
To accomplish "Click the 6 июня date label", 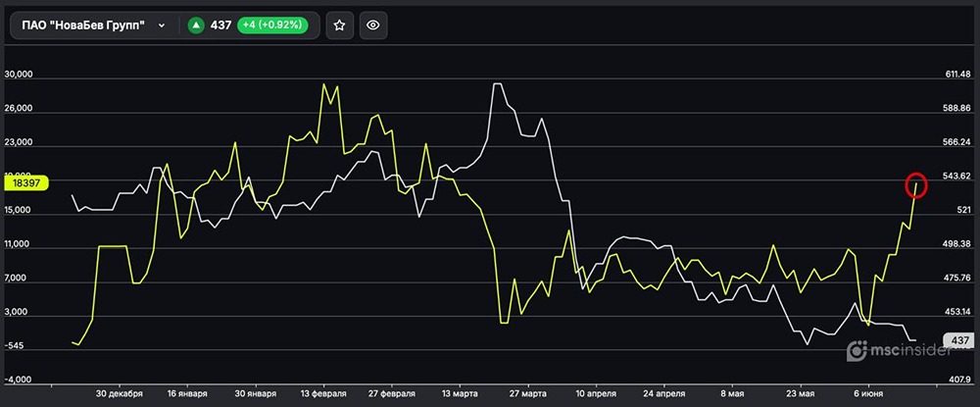I will [869, 394].
